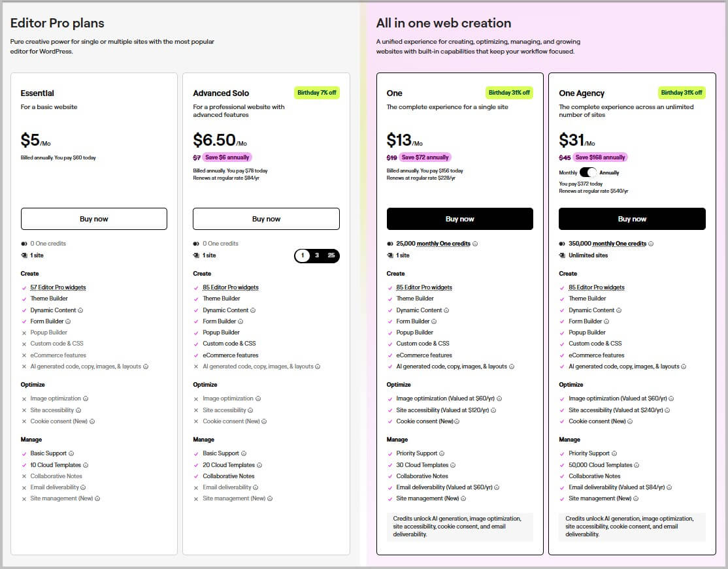Click the $6.50/Mo price
The height and width of the screenshot is (569, 728).
[x=220, y=140]
